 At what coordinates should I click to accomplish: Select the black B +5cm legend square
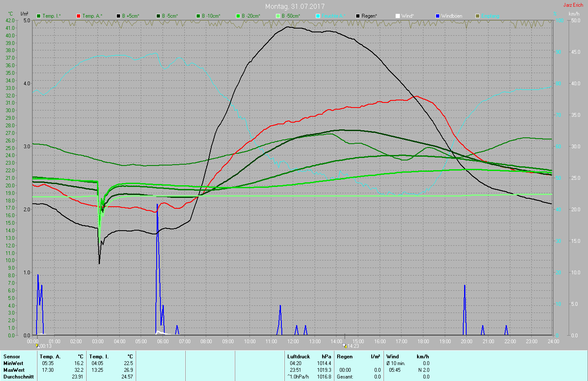coord(118,16)
